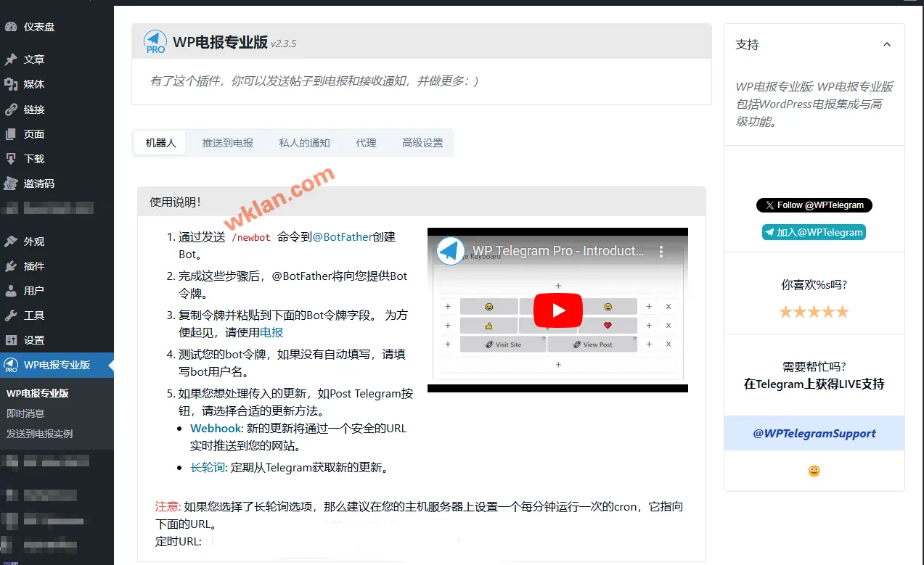
Task: Select the 私人的通知 tab
Action: pos(304,143)
